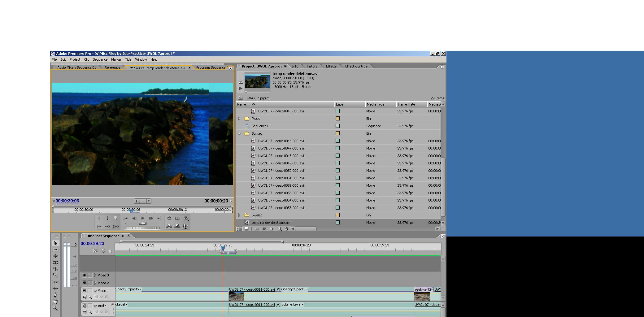
Task: Select the Razor tool in tools panel
Action: (55, 275)
